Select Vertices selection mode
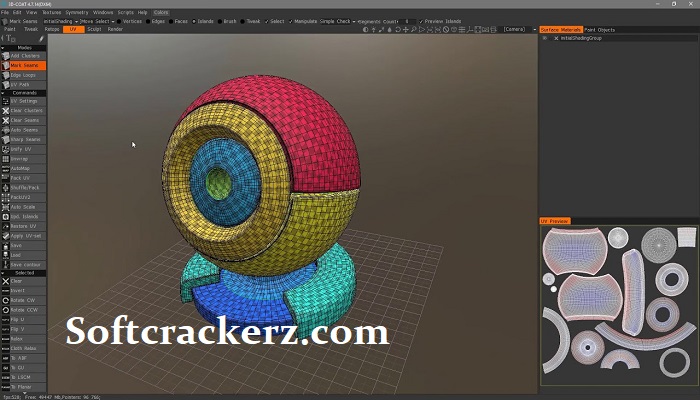The width and height of the screenshot is (700, 400). [x=129, y=21]
